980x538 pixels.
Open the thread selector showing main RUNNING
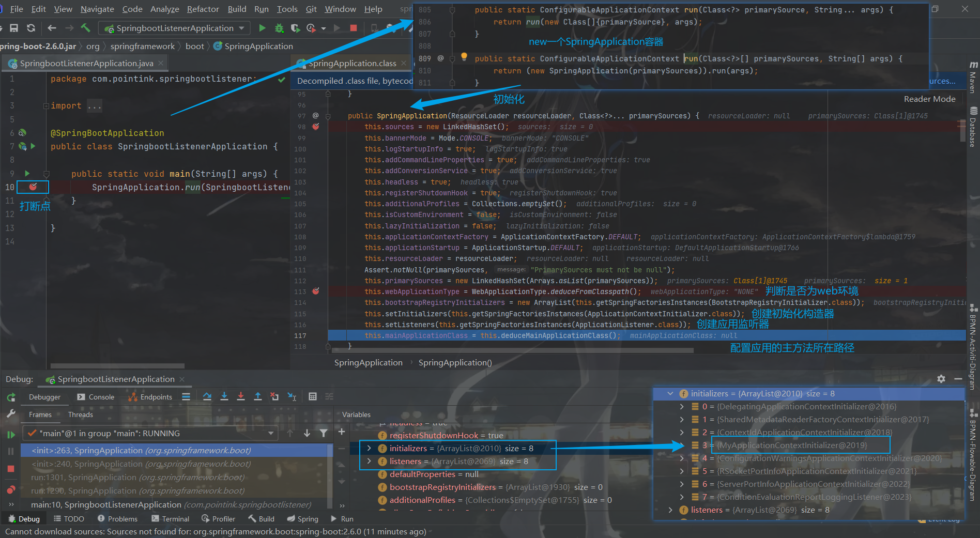coord(150,433)
